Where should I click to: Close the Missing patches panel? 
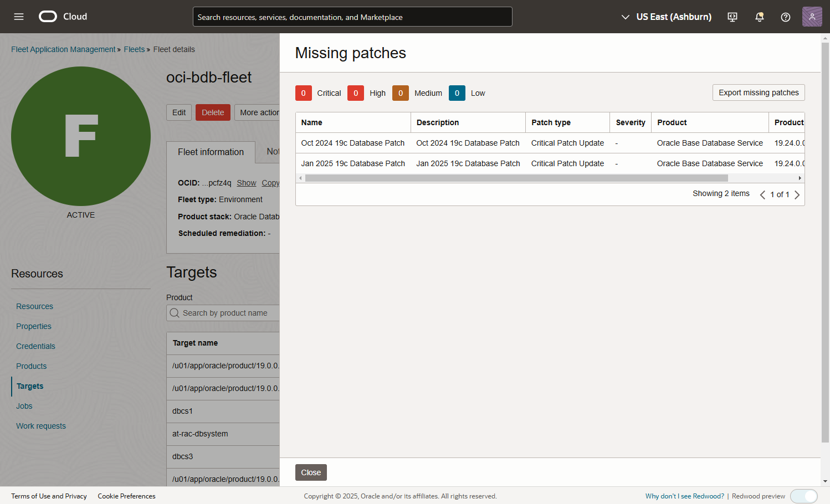tap(311, 472)
